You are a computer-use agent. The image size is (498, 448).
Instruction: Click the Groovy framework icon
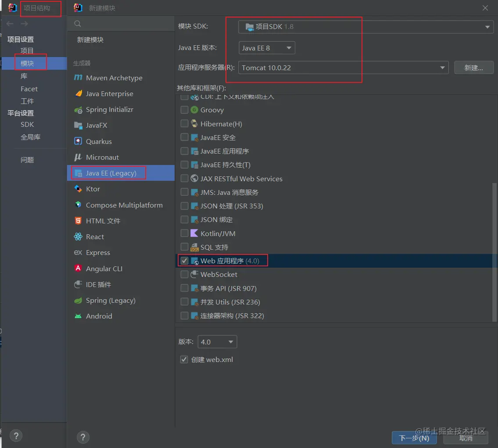tap(194, 110)
